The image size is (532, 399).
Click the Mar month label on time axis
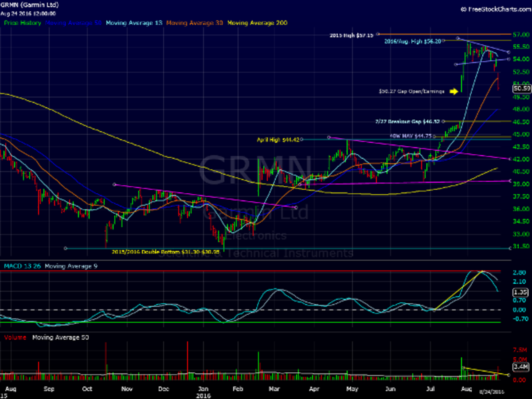(x=274, y=389)
